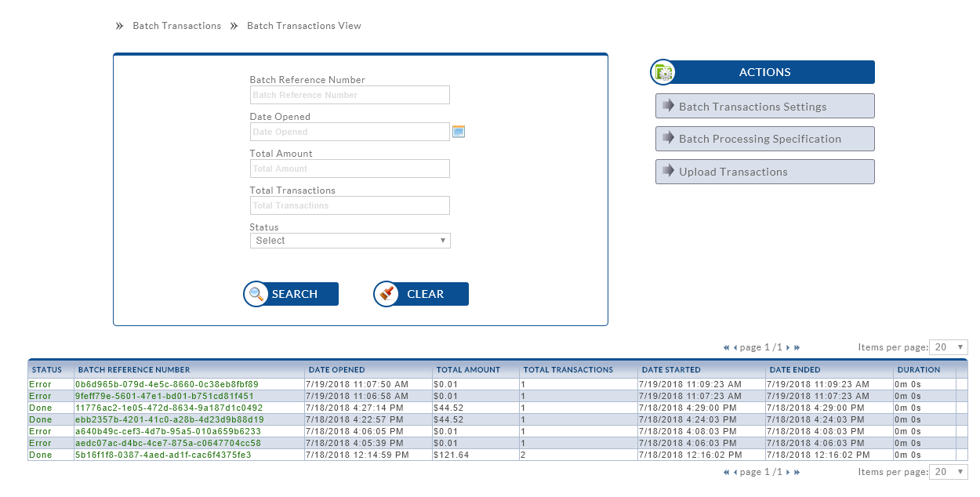
Task: Expand the Status Select dropdown
Action: tap(350, 241)
